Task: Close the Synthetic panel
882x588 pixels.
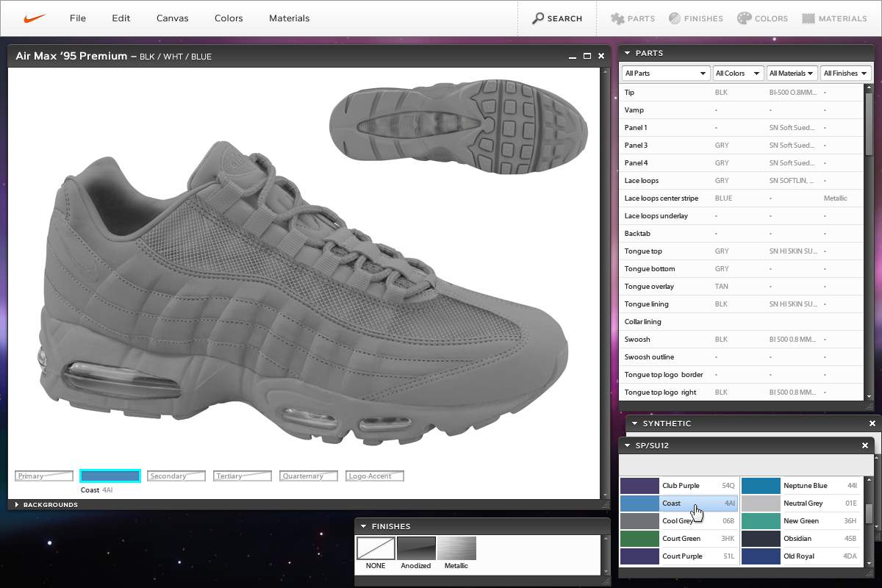Action: click(872, 423)
